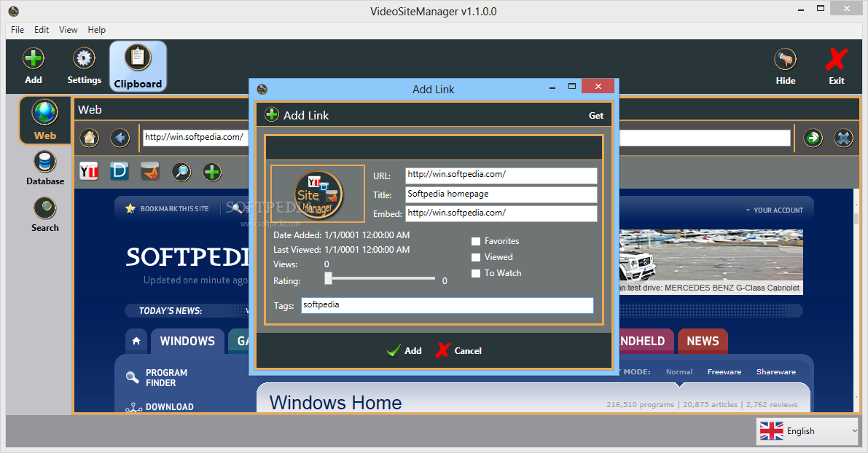The width and height of the screenshot is (868, 453).
Task: Click the stop loading X icon
Action: (844, 138)
